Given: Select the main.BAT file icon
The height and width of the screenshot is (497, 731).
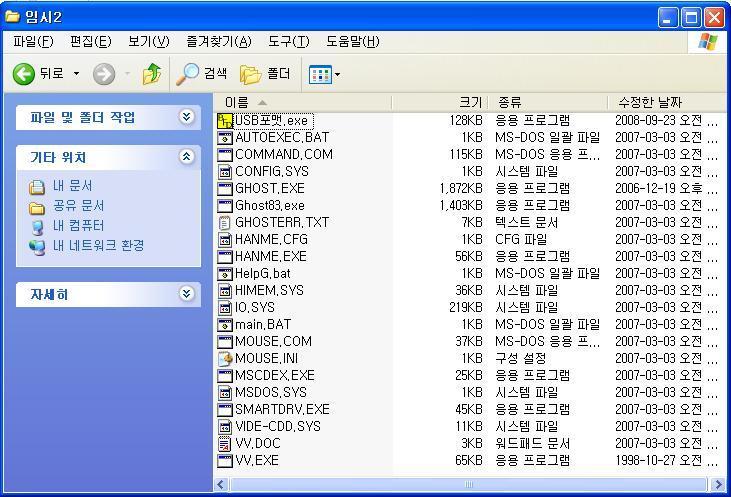Looking at the screenshot, I should (x=225, y=324).
